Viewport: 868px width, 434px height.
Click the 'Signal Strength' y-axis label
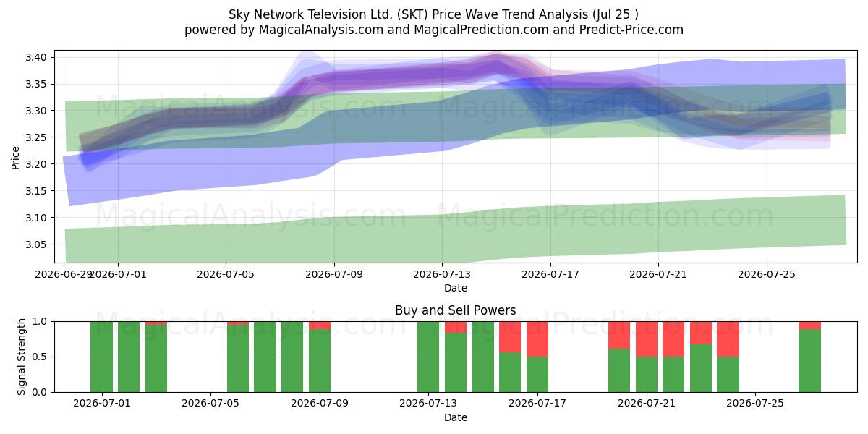click(22, 357)
